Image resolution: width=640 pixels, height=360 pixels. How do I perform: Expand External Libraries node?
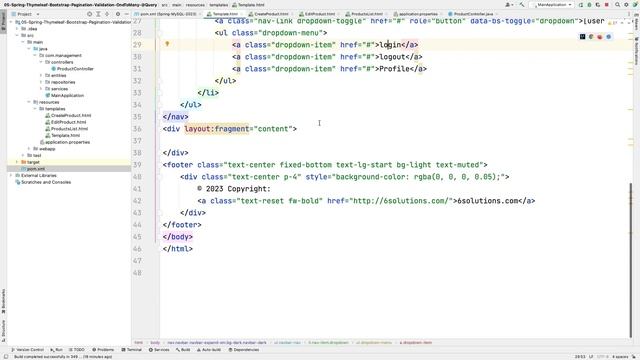coord(11,176)
